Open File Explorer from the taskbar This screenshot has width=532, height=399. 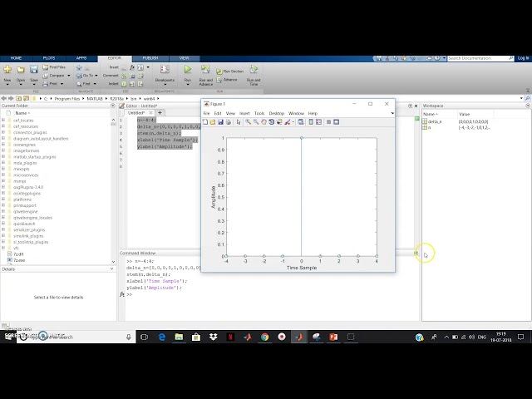[179, 337]
